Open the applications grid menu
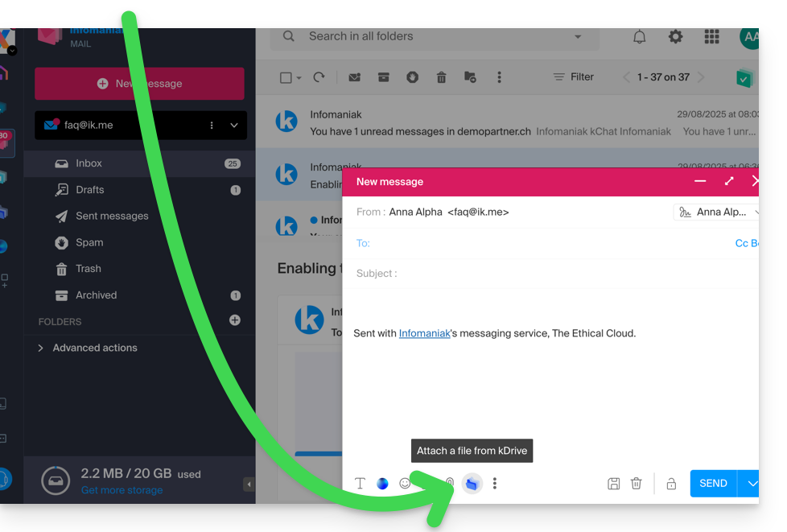Viewport: 787px width, 532px height. tap(711, 37)
